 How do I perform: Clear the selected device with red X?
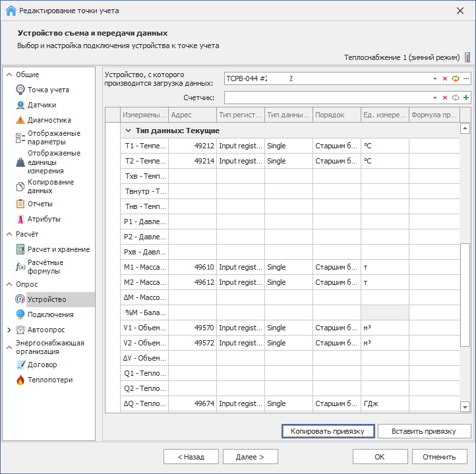tap(445, 78)
